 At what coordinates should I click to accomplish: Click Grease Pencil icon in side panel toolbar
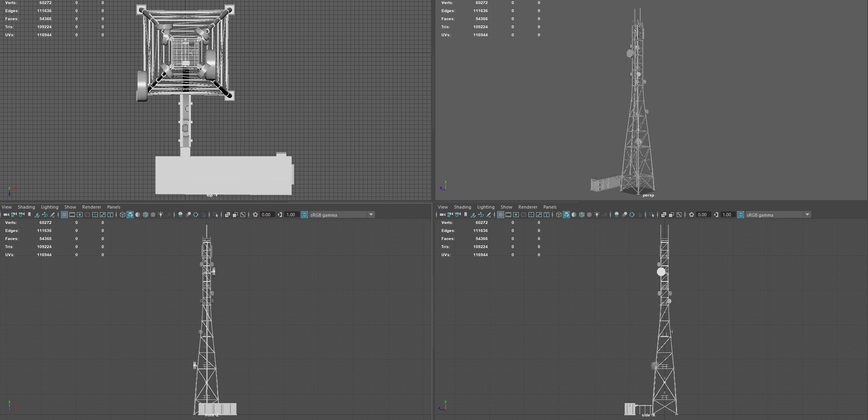[489, 215]
